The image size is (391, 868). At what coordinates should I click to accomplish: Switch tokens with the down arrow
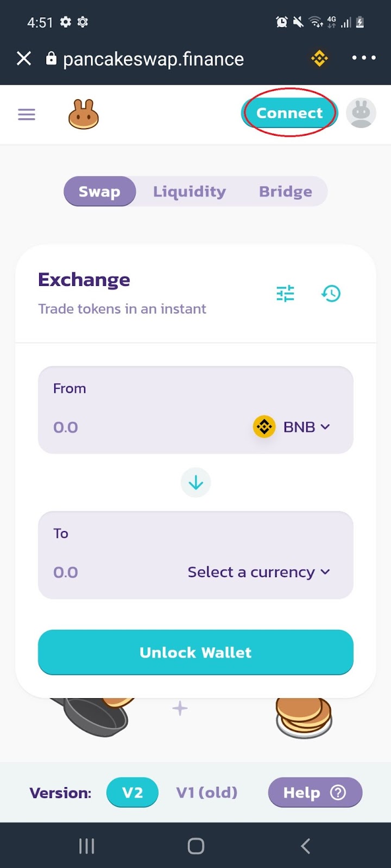pos(195,482)
